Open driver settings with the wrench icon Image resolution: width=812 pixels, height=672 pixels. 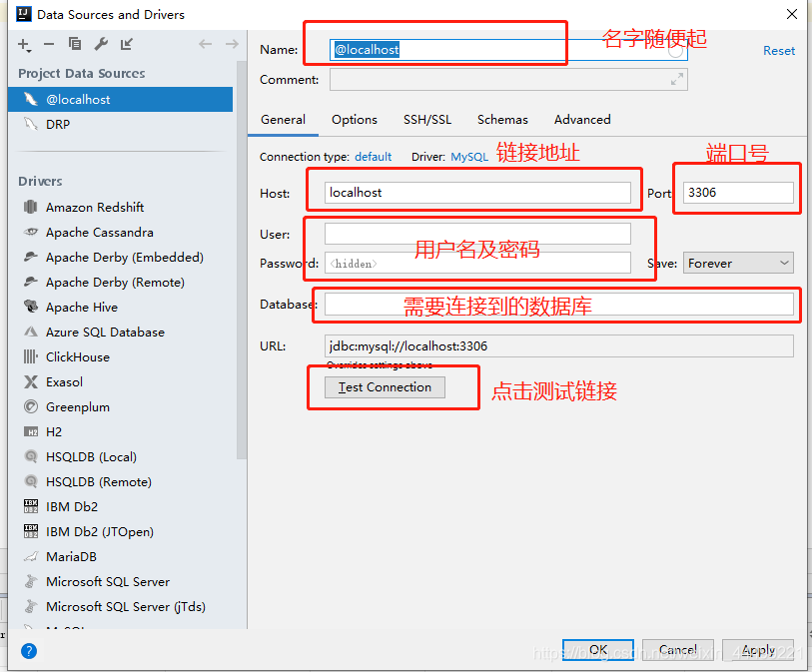tap(101, 44)
